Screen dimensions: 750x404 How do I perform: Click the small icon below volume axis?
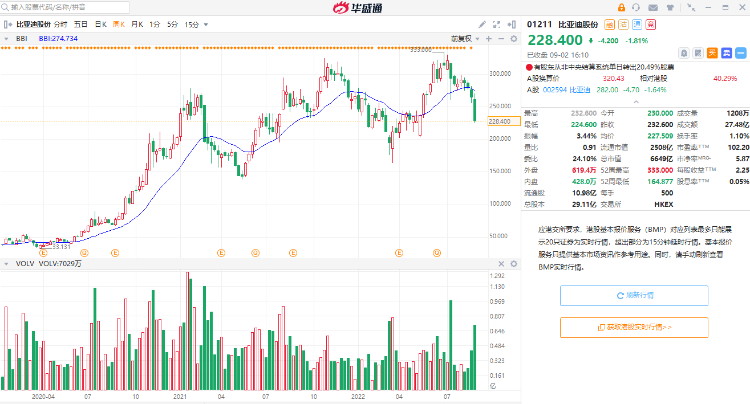493,386
